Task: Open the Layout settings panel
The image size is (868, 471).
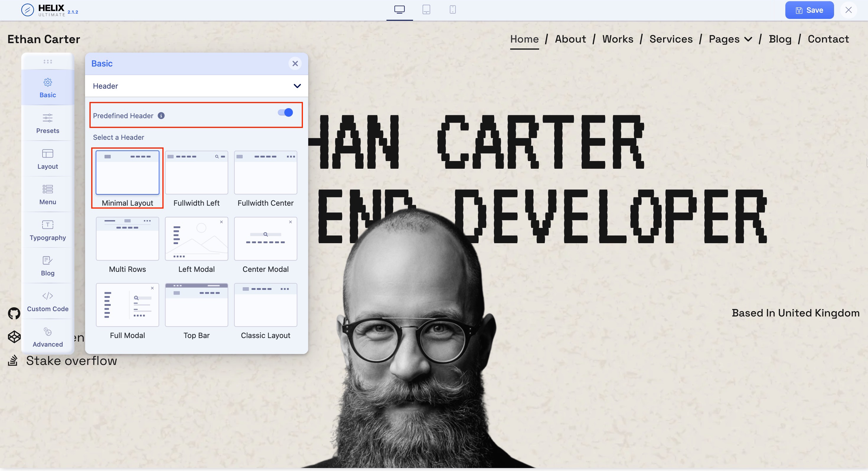Action: click(x=48, y=159)
